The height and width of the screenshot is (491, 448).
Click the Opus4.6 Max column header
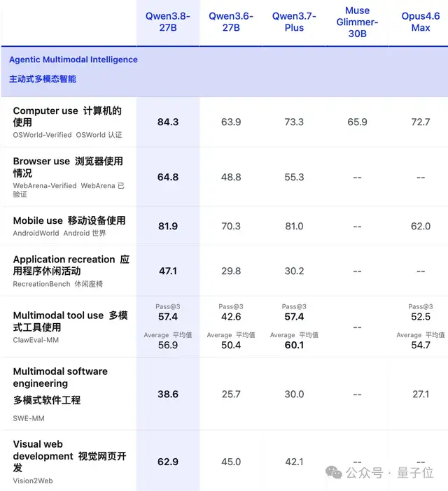point(421,22)
